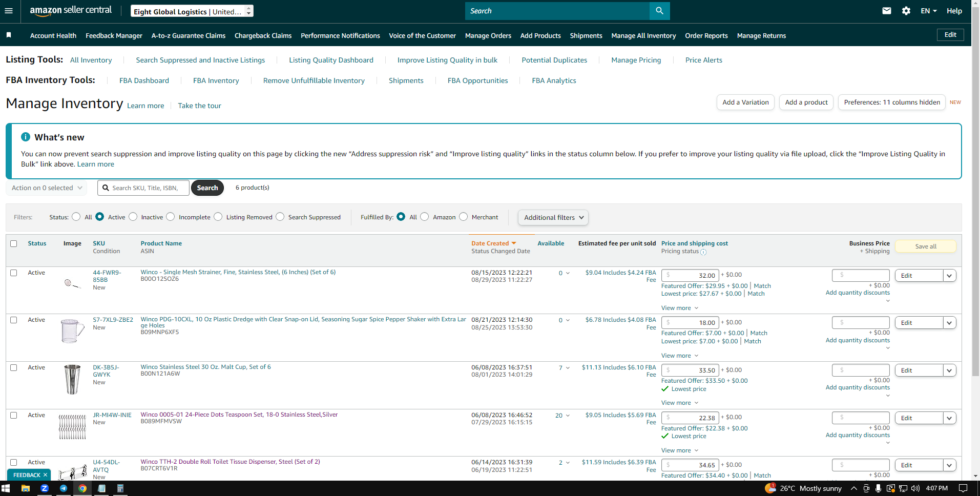Click the black Search button for SKU search
980x496 pixels.
(x=207, y=188)
